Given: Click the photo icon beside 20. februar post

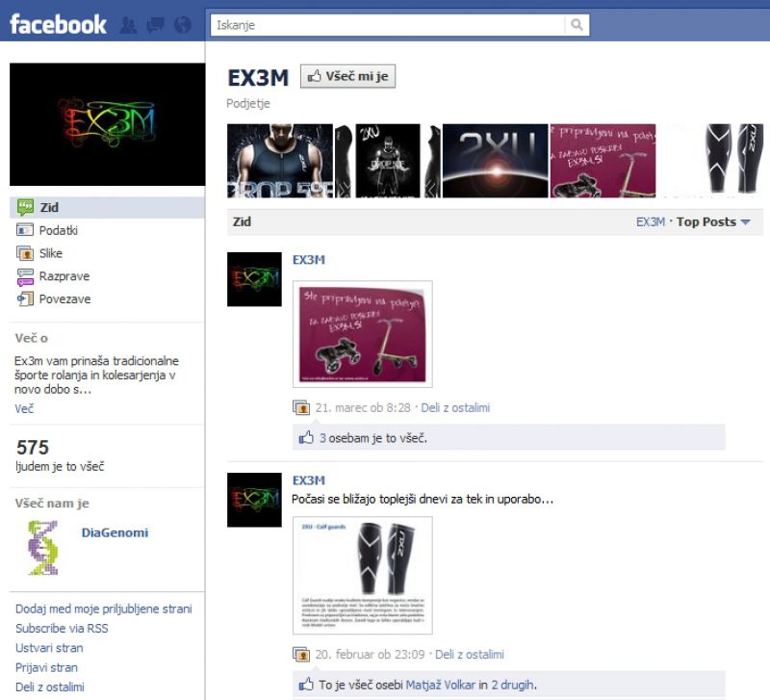Looking at the screenshot, I should tap(301, 655).
